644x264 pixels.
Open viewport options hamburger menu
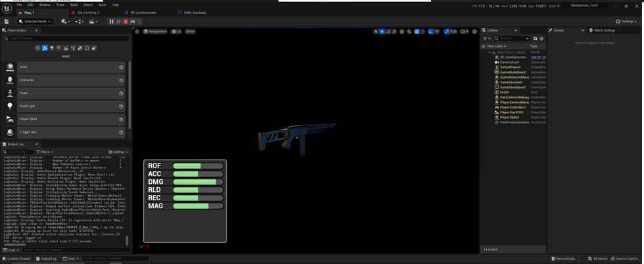pos(137,32)
